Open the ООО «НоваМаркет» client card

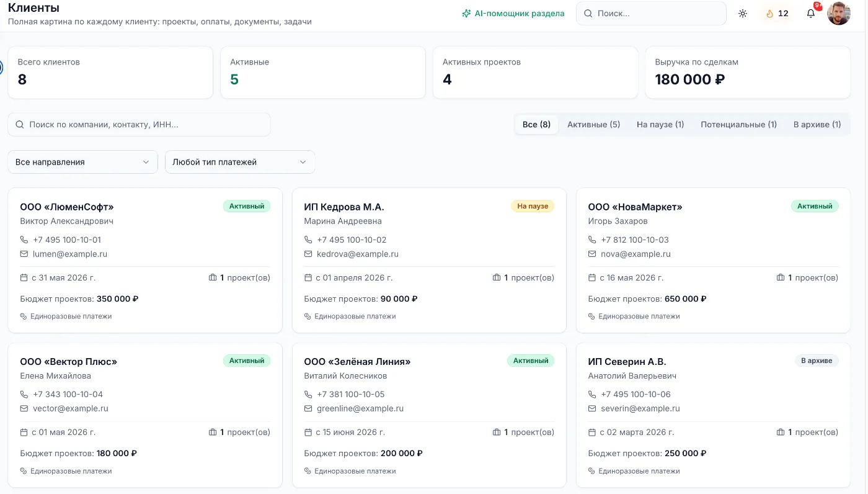713,261
